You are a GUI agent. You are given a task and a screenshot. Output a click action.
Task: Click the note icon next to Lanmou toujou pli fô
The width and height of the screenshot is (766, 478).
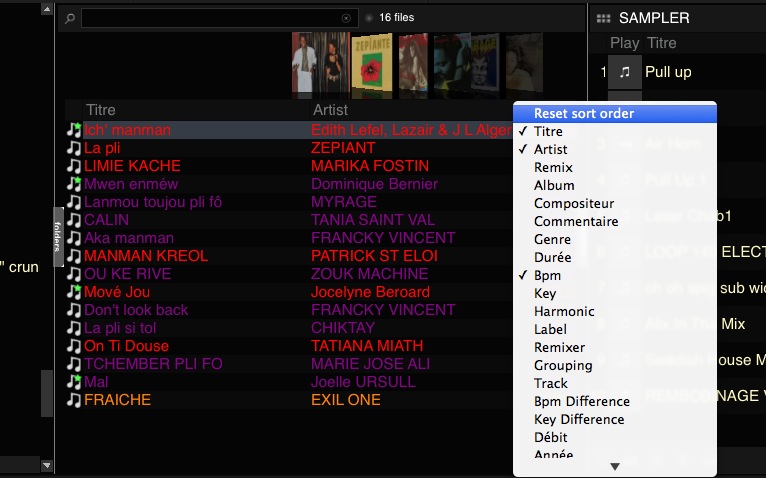(74, 202)
